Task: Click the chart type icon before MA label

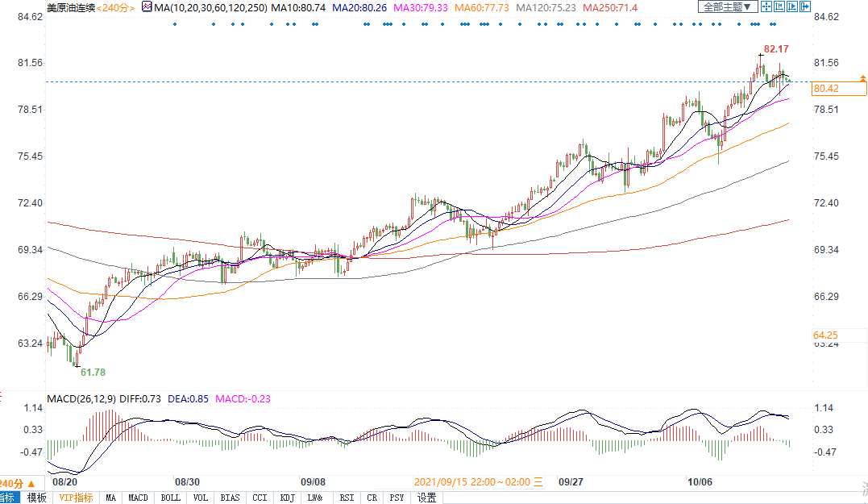Action: coord(147,7)
